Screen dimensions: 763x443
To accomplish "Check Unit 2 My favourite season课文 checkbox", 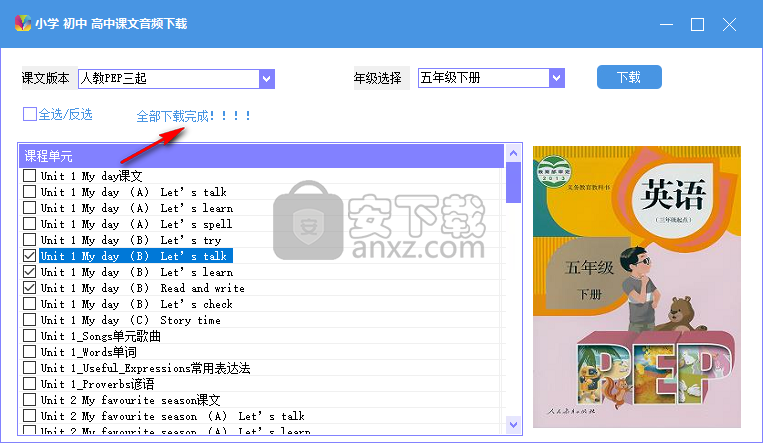I will [x=30, y=400].
